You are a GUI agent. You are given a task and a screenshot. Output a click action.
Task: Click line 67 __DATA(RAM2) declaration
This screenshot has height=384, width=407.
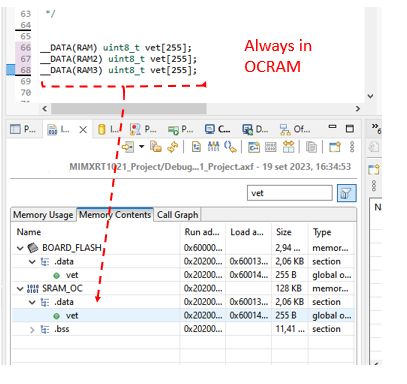click(119, 59)
